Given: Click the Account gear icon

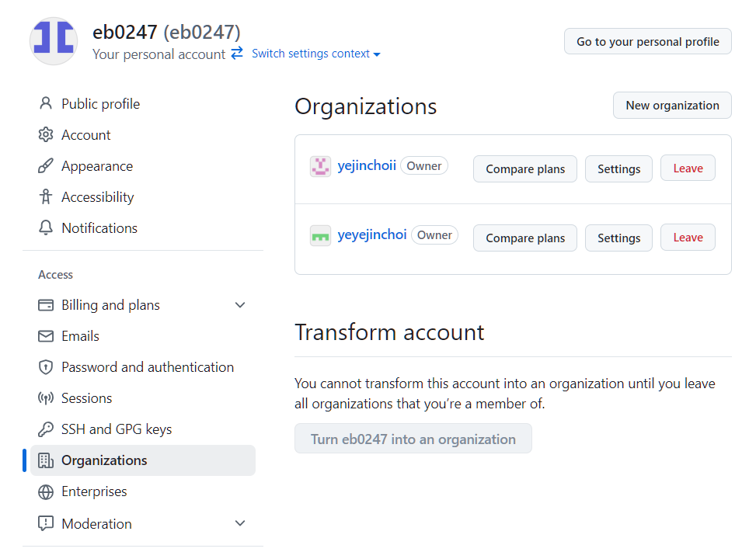Looking at the screenshot, I should click(46, 134).
